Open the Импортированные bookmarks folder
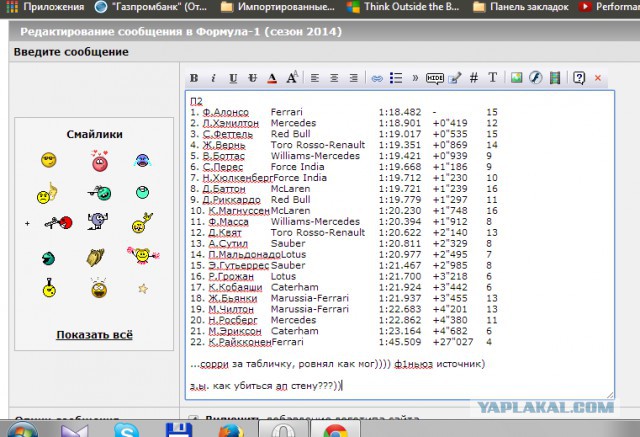This screenshot has height=437, width=640. coord(278,7)
